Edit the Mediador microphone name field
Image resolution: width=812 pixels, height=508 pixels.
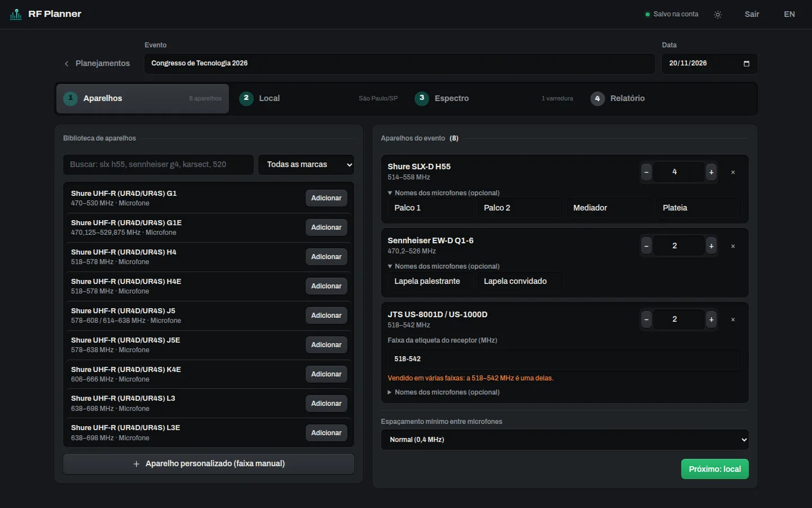pyautogui.click(x=610, y=208)
